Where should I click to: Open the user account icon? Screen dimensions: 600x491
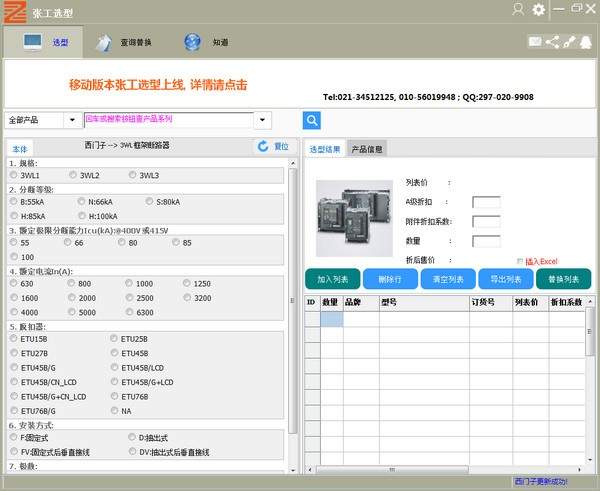coord(517,9)
